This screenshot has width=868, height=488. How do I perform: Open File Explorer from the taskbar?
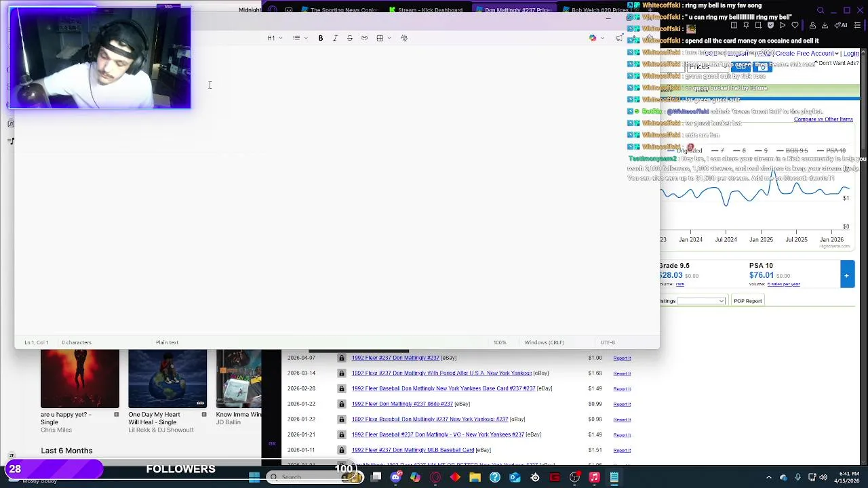coord(475,477)
